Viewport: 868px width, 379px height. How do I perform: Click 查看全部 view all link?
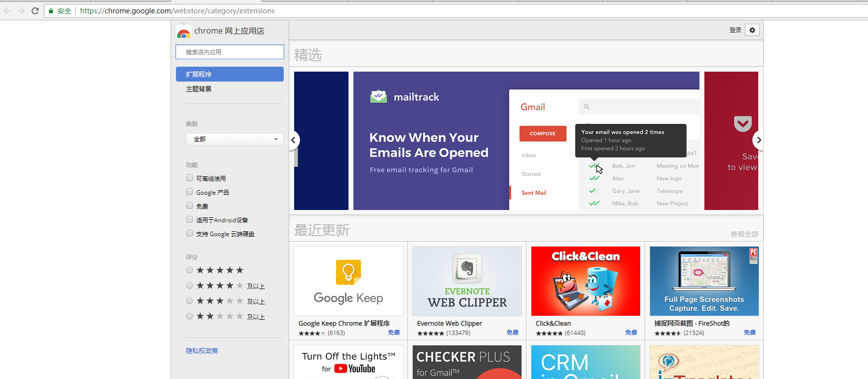click(744, 234)
